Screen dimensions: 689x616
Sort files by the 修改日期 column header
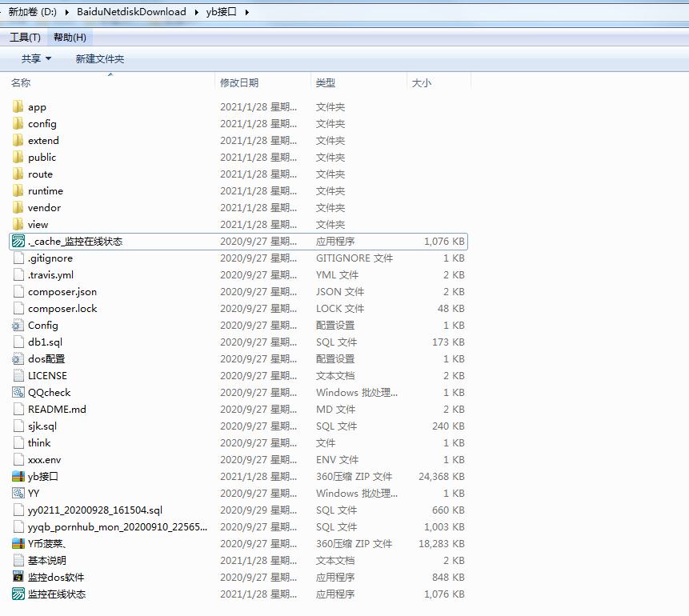click(x=239, y=83)
